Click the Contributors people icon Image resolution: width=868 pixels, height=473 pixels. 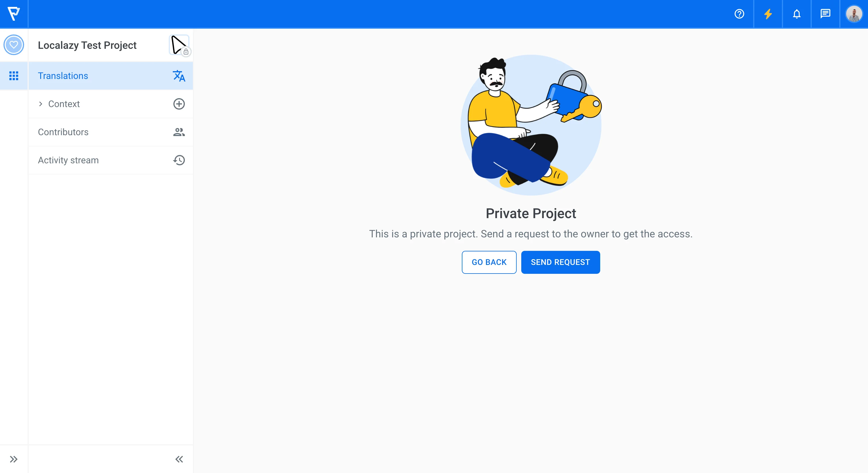[x=179, y=132]
